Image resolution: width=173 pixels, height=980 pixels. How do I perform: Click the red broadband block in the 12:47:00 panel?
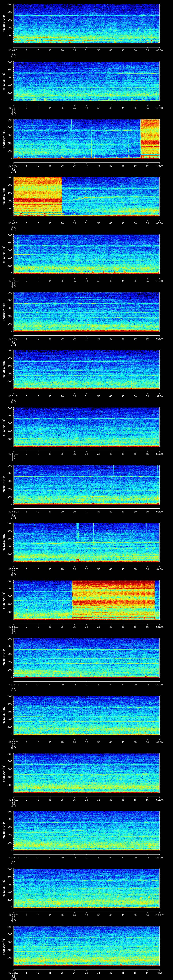38,196
